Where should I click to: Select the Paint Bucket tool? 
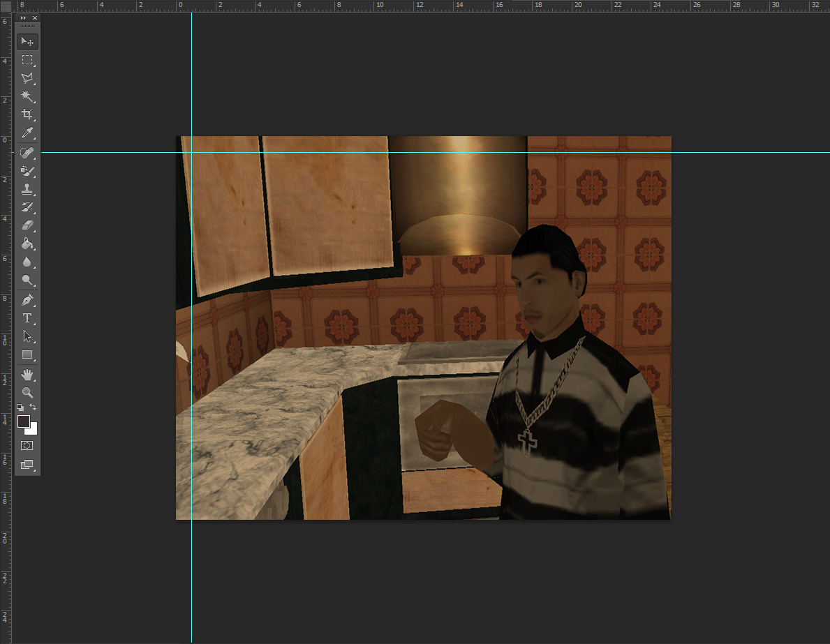click(x=27, y=244)
